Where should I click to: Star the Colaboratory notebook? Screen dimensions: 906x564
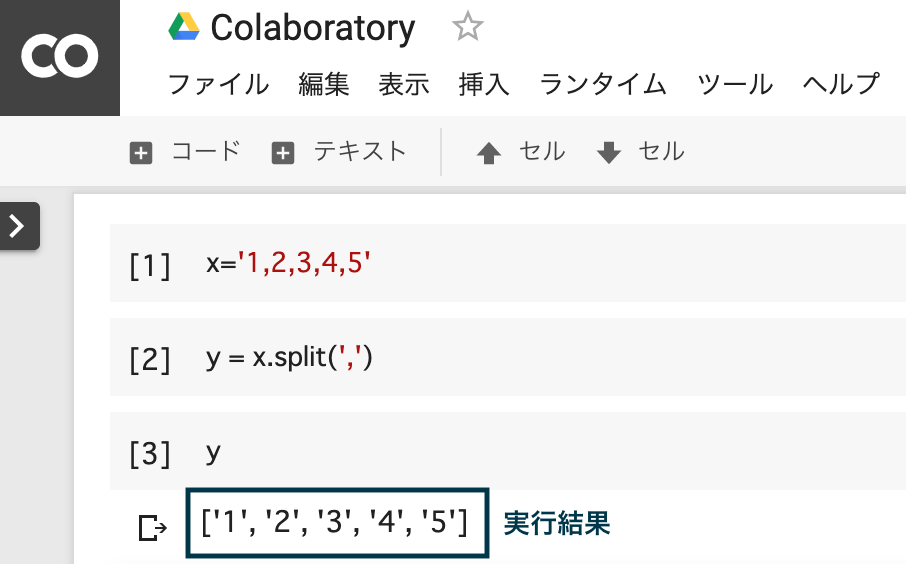pyautogui.click(x=467, y=27)
